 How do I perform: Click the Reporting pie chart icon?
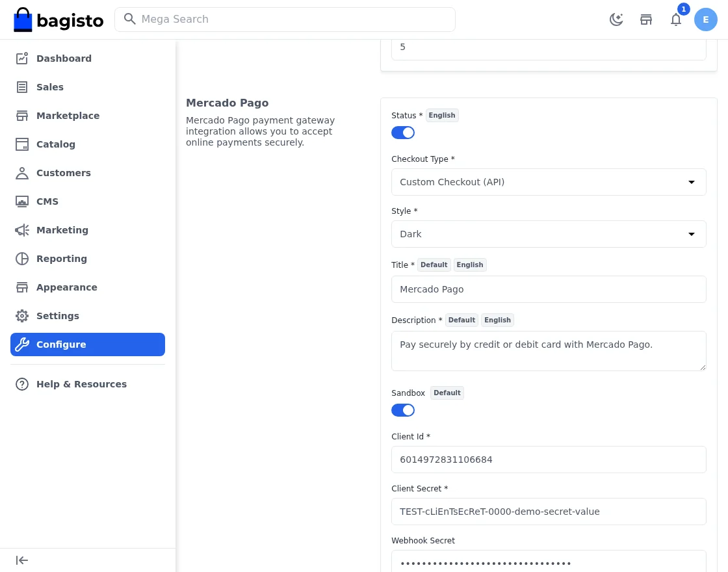(22, 259)
